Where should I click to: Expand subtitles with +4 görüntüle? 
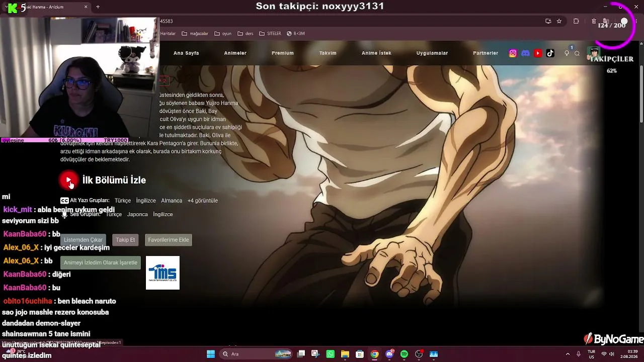tap(203, 201)
